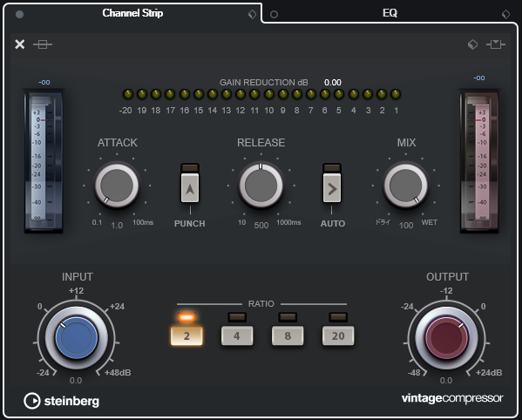The width and height of the screenshot is (522, 420).
Task: Toggle the EQ bypass circle
Action: point(274,14)
